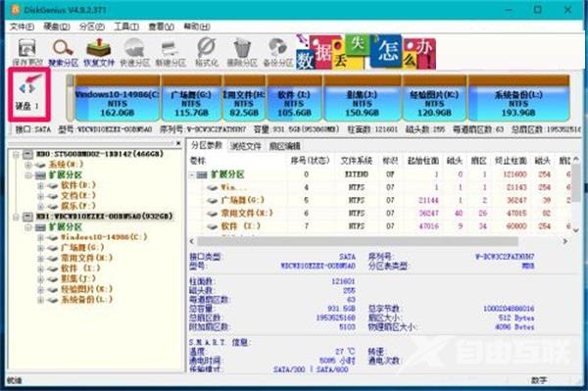Go to next disk with right arrow
Viewport: 588px width, 391px height.
(x=32, y=88)
